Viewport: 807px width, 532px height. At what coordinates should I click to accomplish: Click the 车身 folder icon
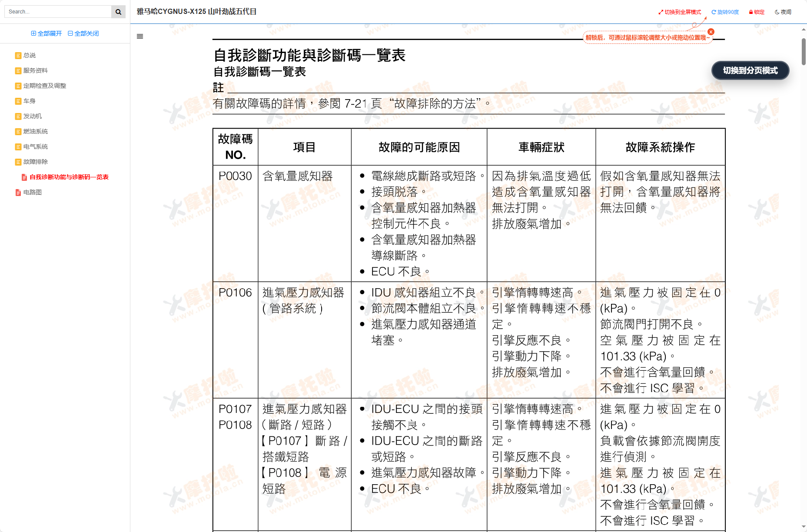pos(18,101)
